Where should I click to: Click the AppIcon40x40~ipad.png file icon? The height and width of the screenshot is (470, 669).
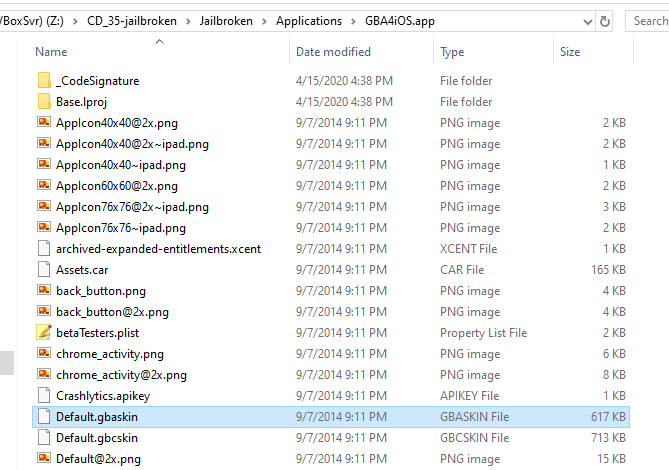click(44, 164)
